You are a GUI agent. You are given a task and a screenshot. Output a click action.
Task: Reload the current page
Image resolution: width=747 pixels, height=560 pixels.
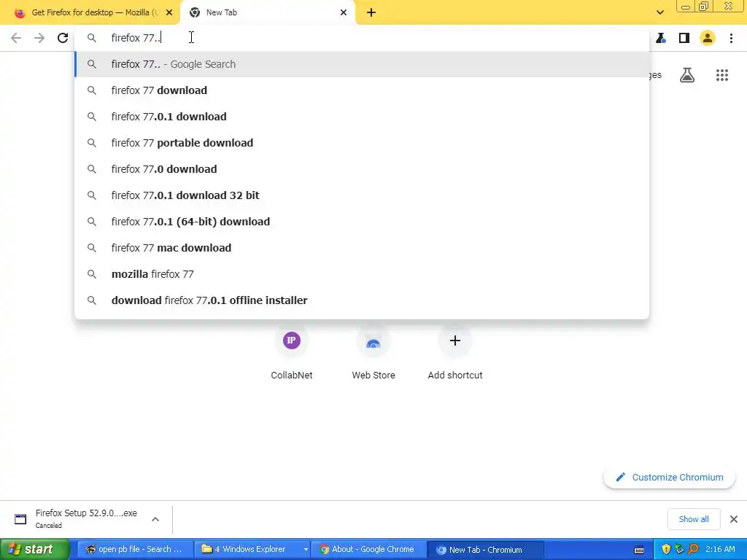pyautogui.click(x=63, y=38)
